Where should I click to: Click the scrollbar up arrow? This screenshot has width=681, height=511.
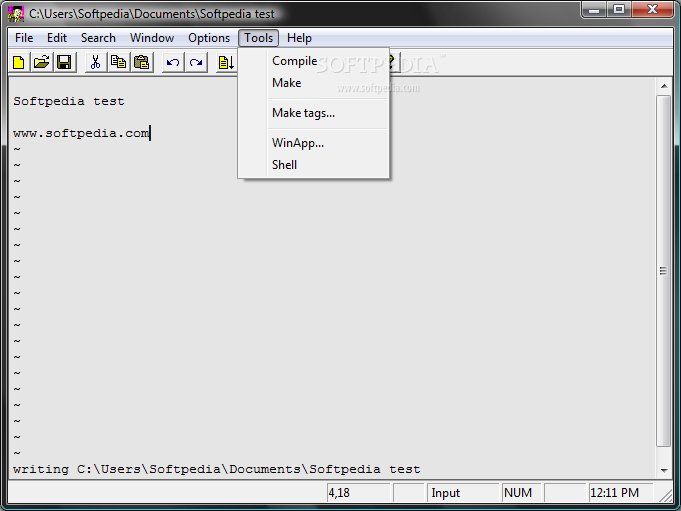tap(664, 86)
